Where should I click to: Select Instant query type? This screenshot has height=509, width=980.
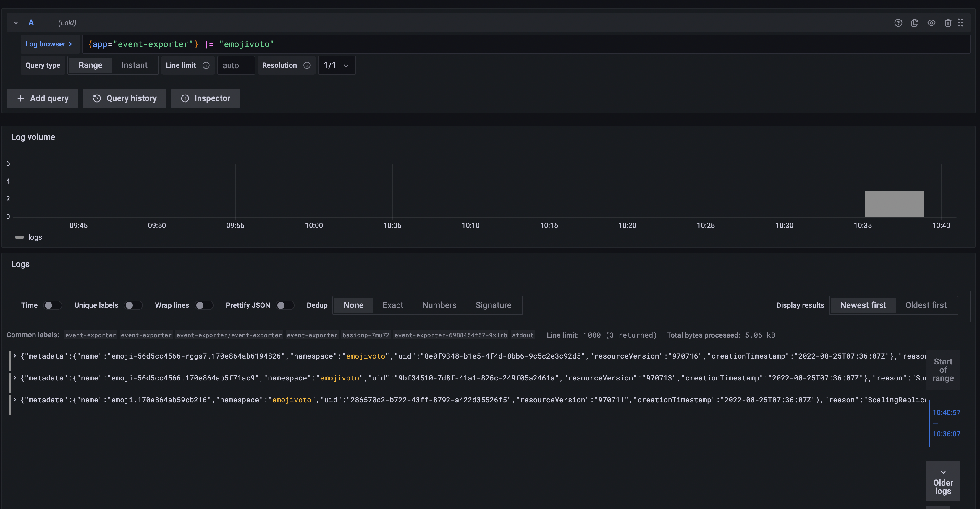[134, 65]
